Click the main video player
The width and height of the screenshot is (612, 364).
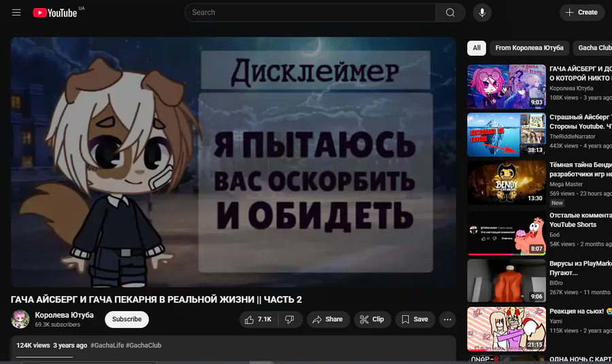pyautogui.click(x=233, y=162)
